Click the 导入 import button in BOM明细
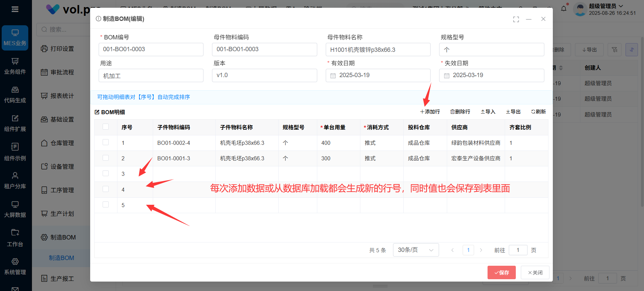Screen dimensions: 644x291 [488, 112]
